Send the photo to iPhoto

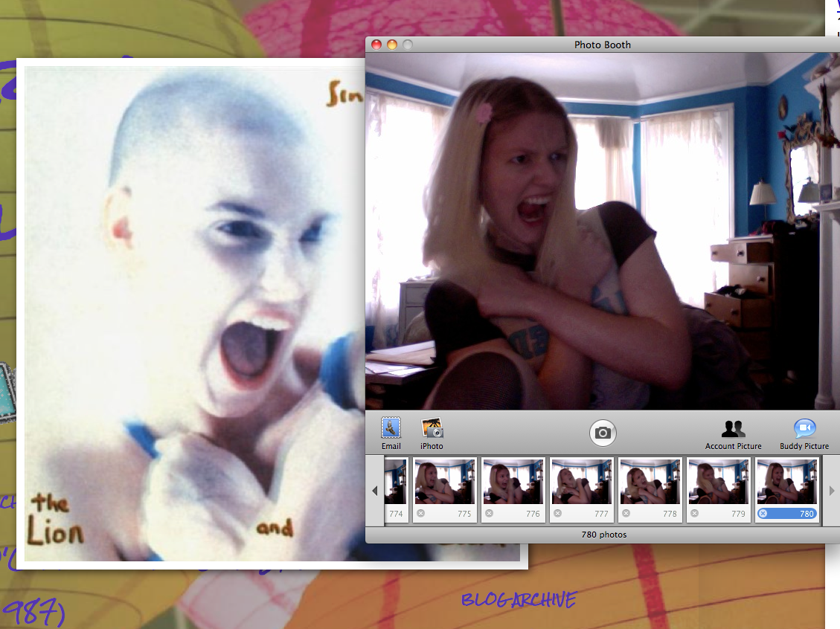click(x=432, y=433)
